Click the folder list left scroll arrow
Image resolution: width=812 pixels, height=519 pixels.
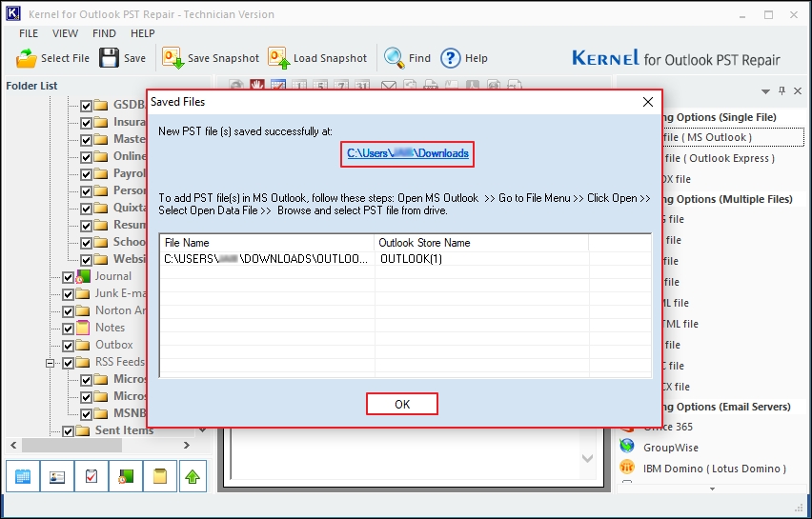(x=13, y=445)
